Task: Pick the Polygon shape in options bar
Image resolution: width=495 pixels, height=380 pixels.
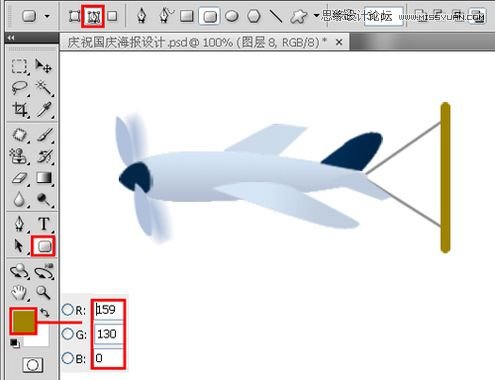Action: point(254,16)
